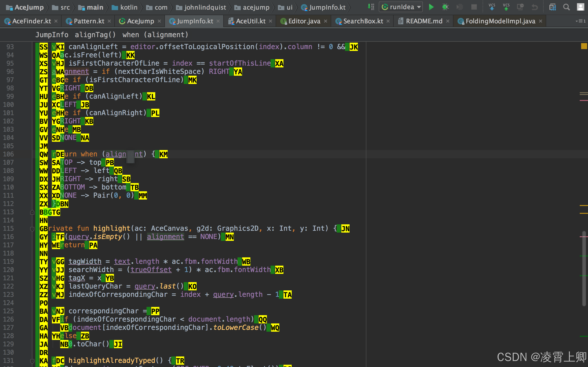The height and width of the screenshot is (367, 588).
Task: Toggle fold marker at line 113
Action: pos(32,212)
